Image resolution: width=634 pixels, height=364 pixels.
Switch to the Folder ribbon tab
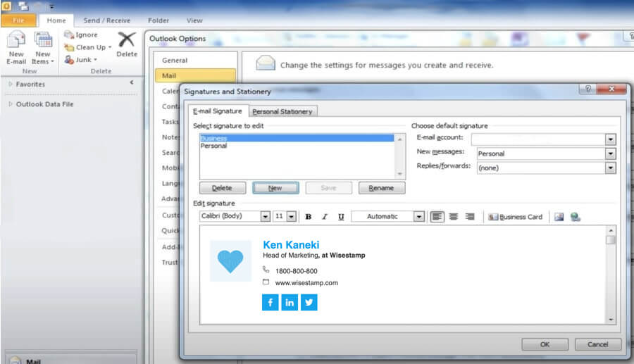click(158, 20)
